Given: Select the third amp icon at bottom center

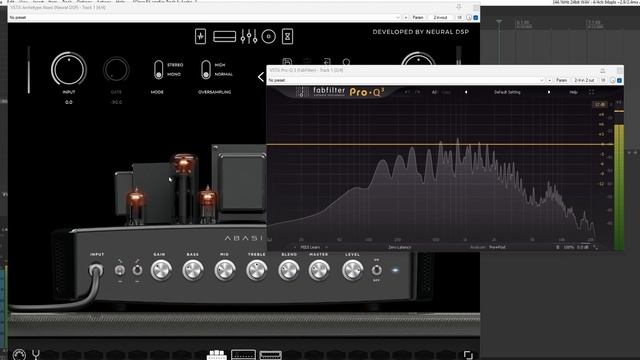Looking at the screenshot, I should tap(270, 355).
